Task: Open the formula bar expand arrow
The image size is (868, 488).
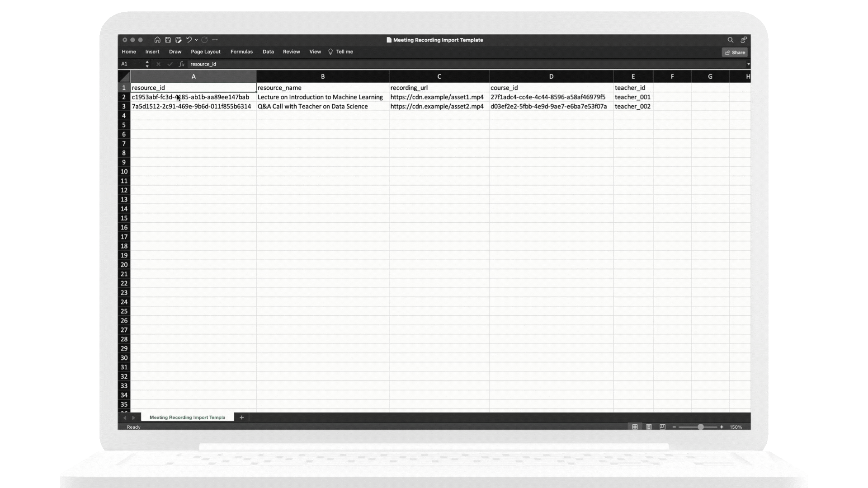Action: pos(748,64)
